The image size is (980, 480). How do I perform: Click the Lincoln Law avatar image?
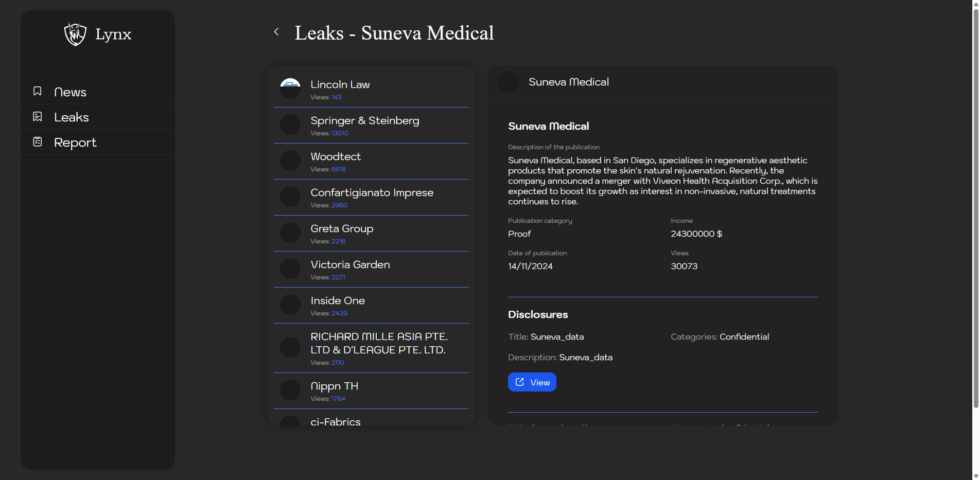coord(290,88)
